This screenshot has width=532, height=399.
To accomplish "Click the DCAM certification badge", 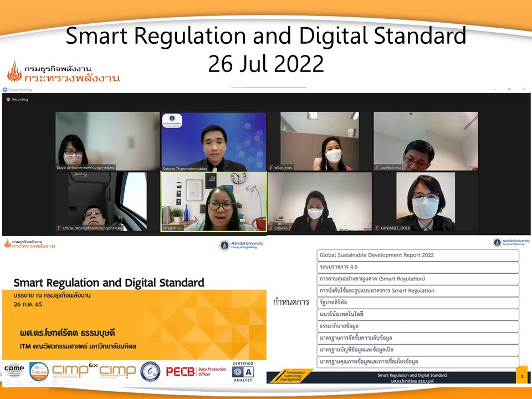I will click(x=39, y=371).
